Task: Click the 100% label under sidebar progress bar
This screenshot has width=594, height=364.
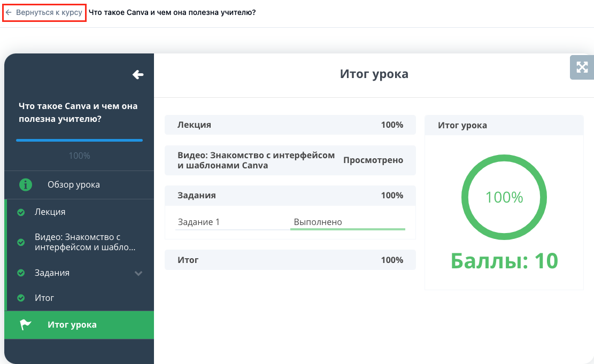Action: pos(79,156)
